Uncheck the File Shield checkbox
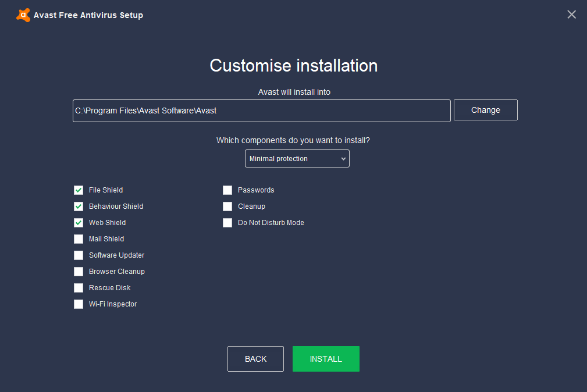 point(79,190)
